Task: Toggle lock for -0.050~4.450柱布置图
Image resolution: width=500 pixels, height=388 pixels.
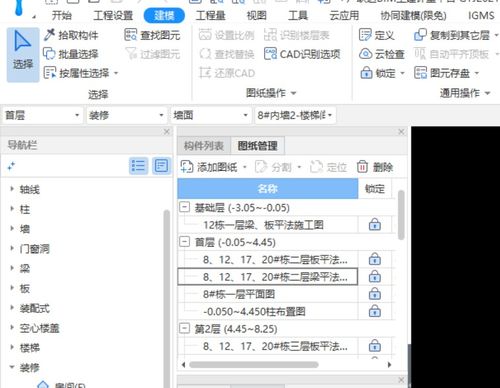Action: click(x=375, y=311)
